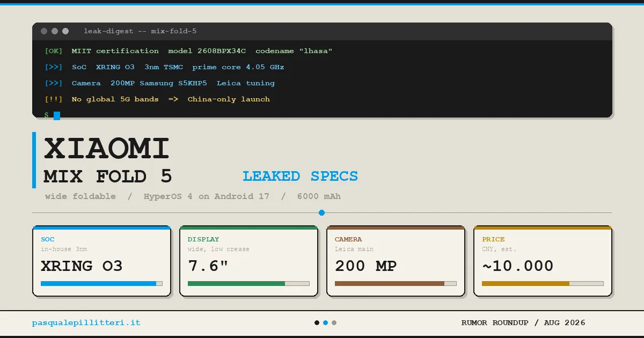The width and height of the screenshot is (644, 338).
Task: Select the first black pagination dot
Action: (x=317, y=323)
